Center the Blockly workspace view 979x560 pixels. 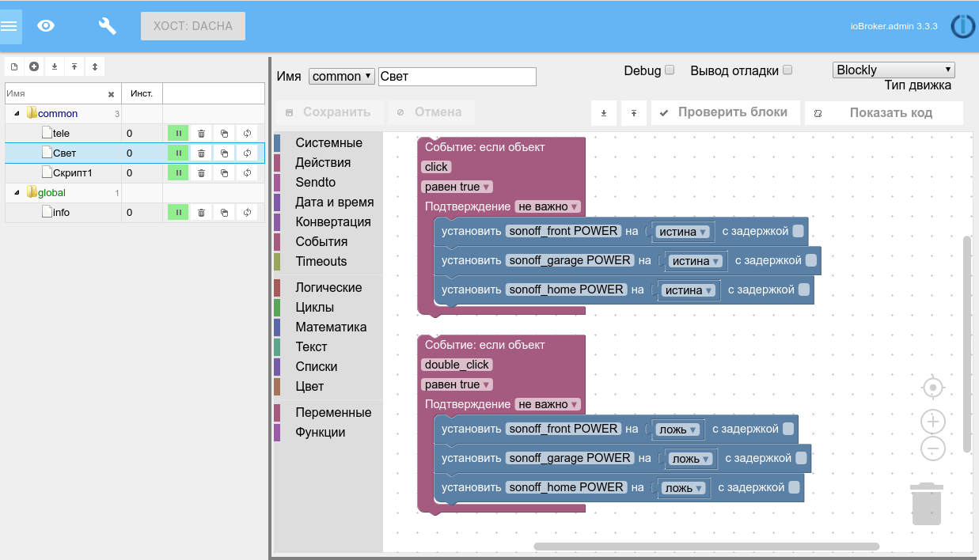click(x=933, y=388)
